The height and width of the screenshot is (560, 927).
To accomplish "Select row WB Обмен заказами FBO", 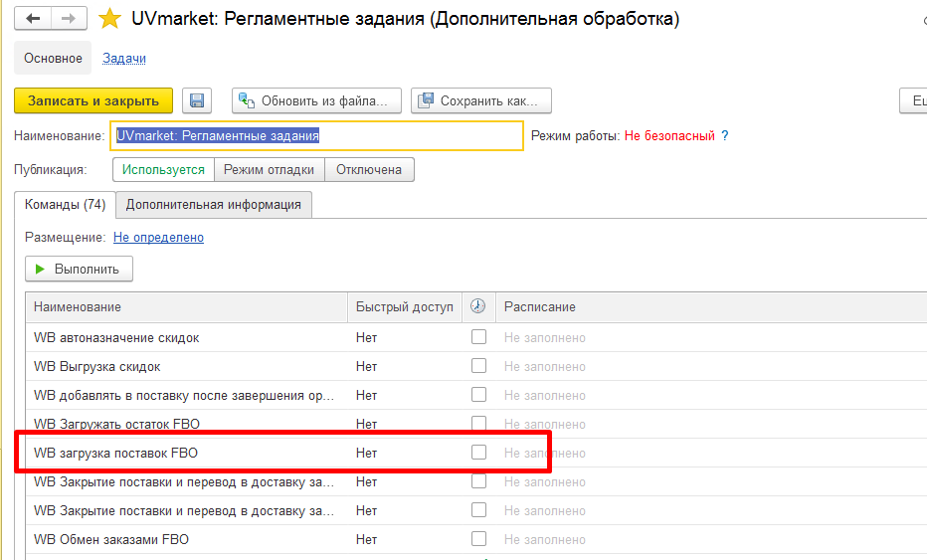I will click(x=476, y=539).
